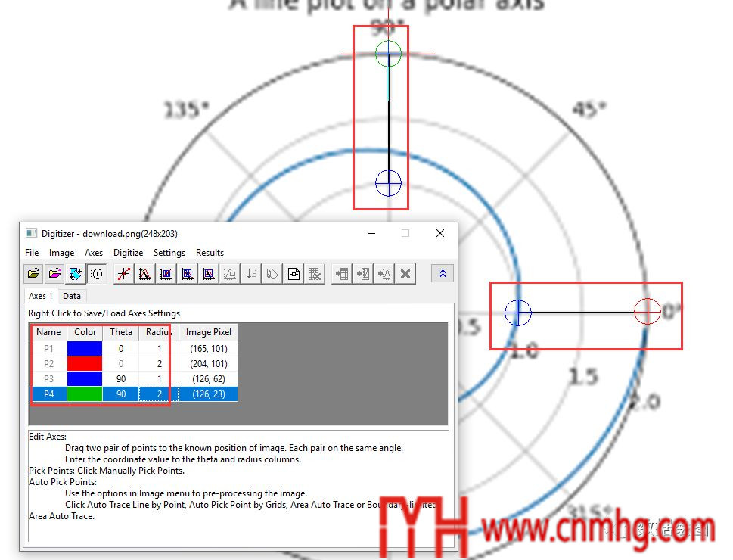The width and height of the screenshot is (733, 560).
Task: Click the rotate image toolbar icon
Action: coord(76,274)
